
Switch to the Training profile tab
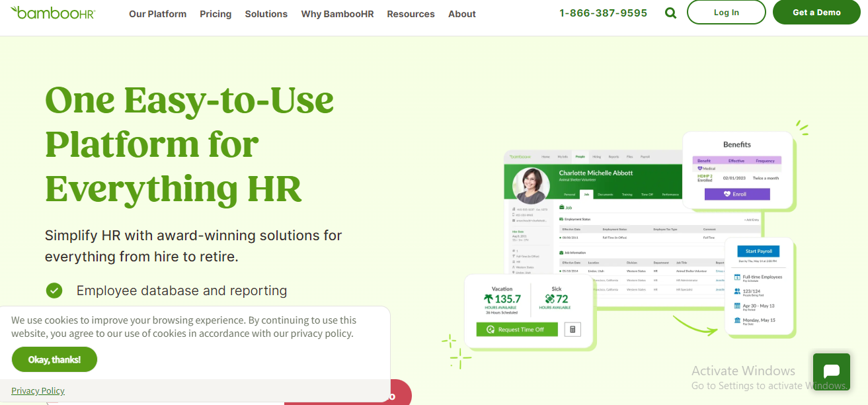pos(627,195)
